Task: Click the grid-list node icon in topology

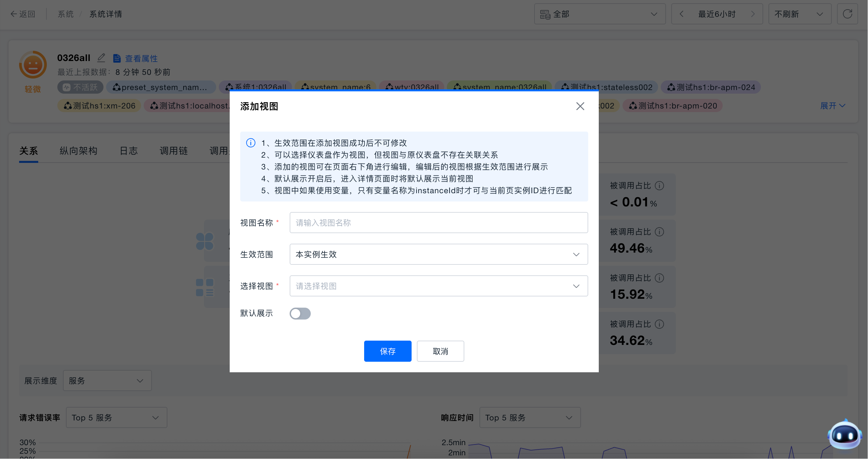Action: tap(205, 287)
